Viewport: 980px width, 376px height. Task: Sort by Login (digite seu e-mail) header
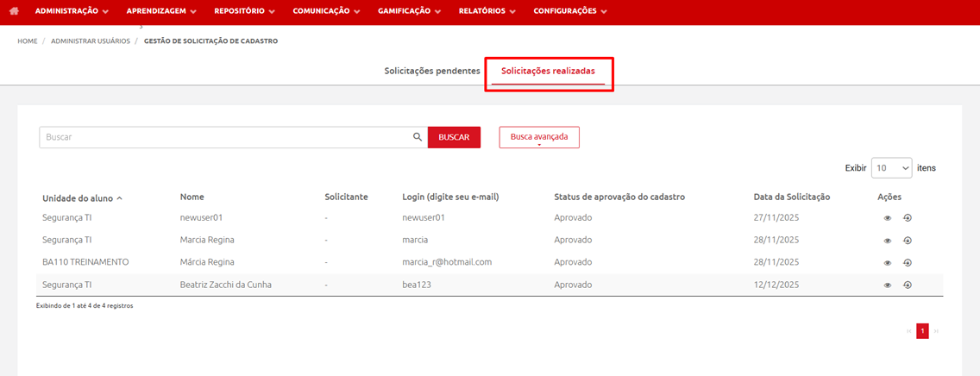click(x=450, y=197)
